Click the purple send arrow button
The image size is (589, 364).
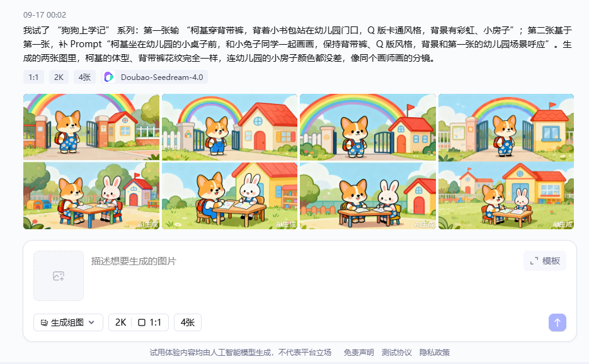tap(557, 322)
